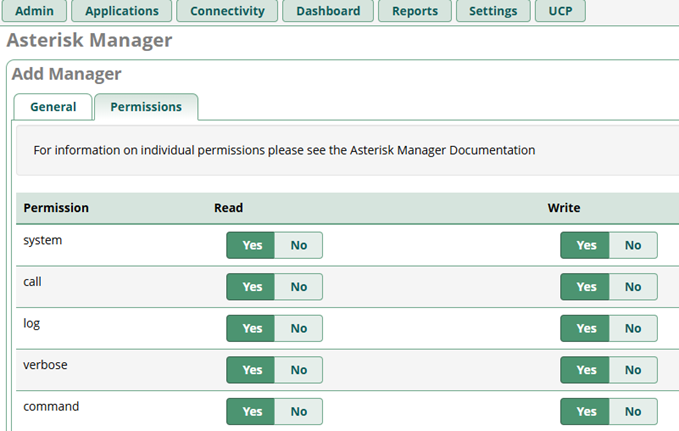
Task: Set call Write permission to No
Action: [x=633, y=287]
